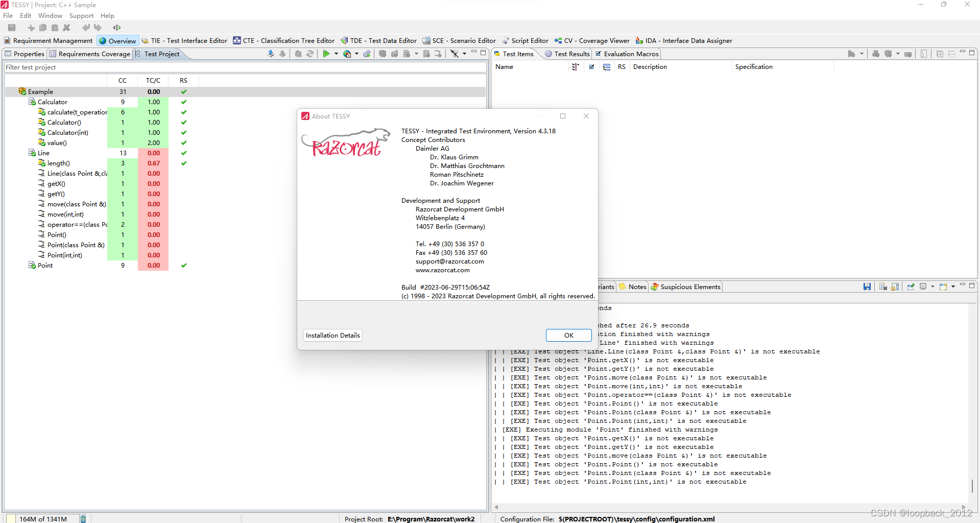Click the Filter test project input field
980x523 pixels.
click(x=245, y=67)
